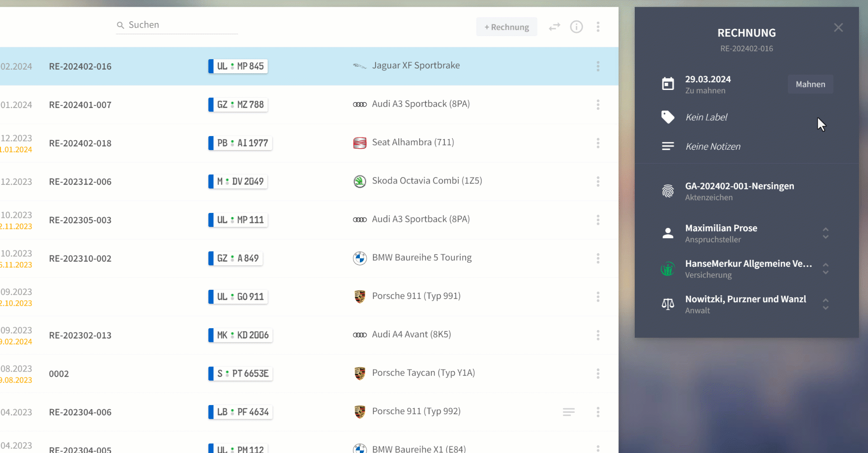Image resolution: width=868 pixels, height=453 pixels.
Task: Expand the Maximilian Prose entry
Action: tap(826, 233)
